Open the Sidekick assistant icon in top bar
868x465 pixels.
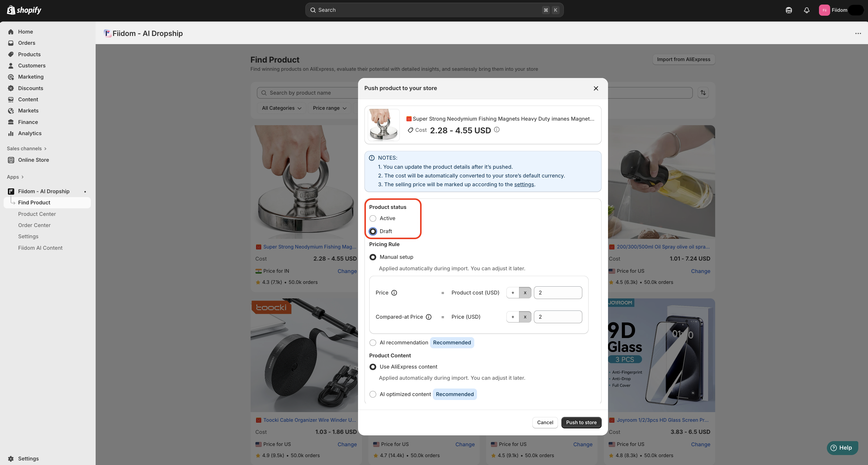788,10
